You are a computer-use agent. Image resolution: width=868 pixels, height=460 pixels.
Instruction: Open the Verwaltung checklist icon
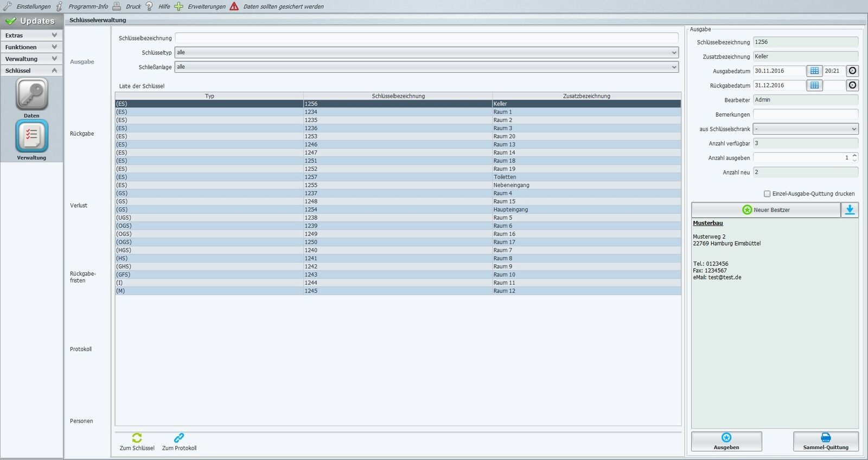click(31, 136)
